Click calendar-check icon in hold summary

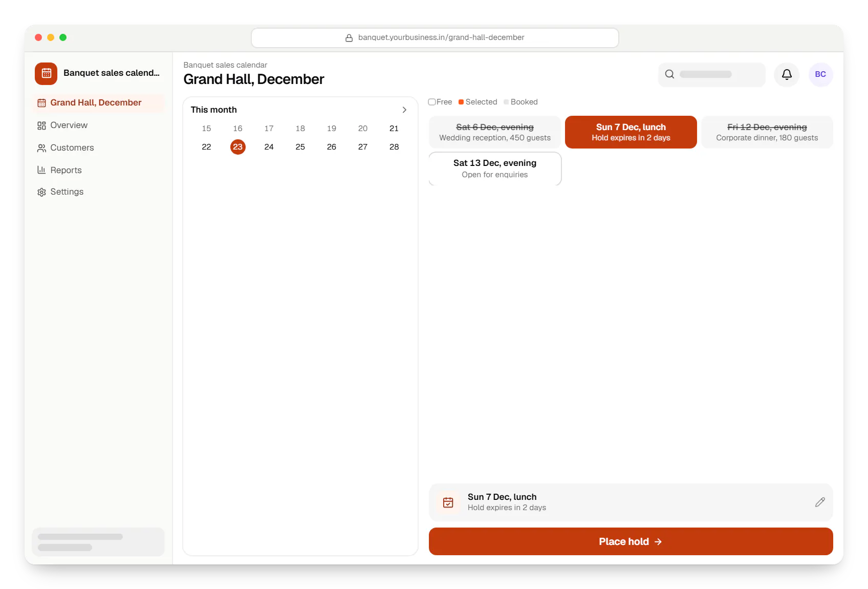448,502
